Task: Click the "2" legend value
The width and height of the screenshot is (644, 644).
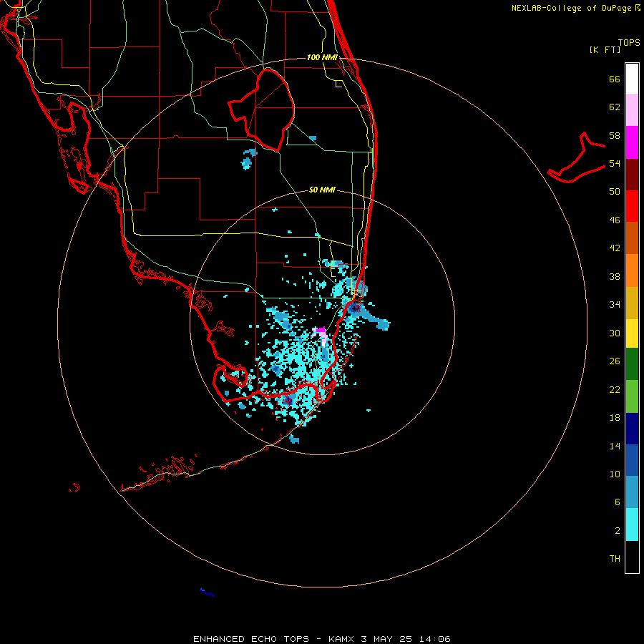Action: pyautogui.click(x=618, y=531)
